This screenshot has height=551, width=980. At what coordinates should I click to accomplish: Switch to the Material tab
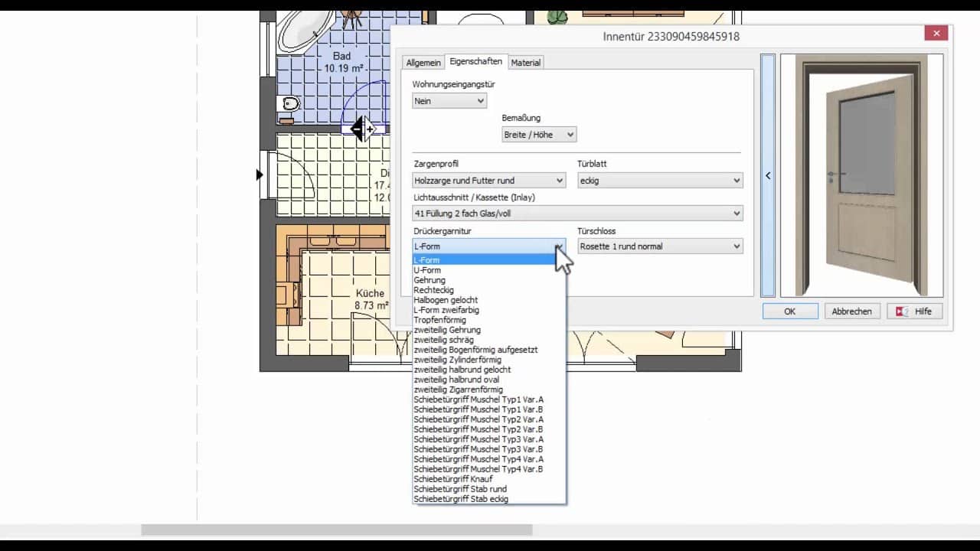pyautogui.click(x=525, y=63)
